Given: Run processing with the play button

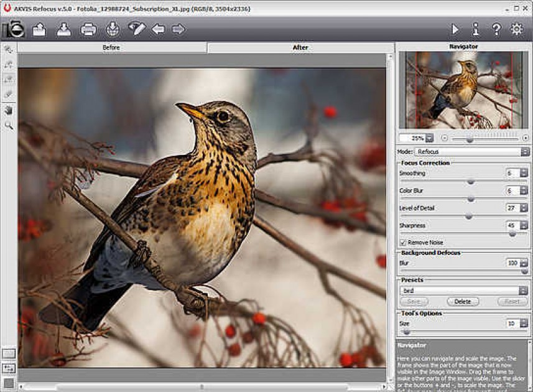Looking at the screenshot, I should point(455,29).
